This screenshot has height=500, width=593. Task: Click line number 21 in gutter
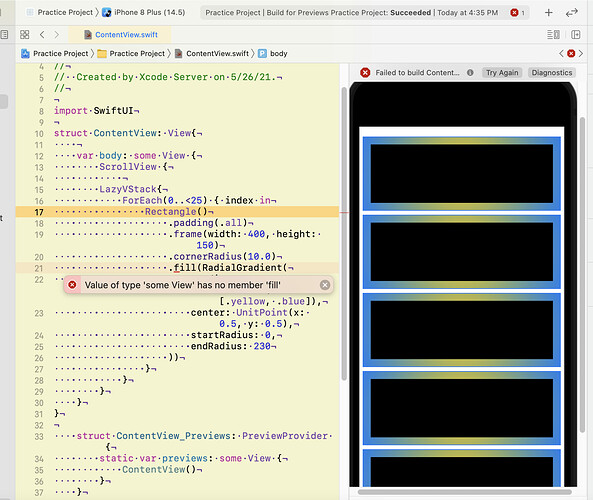pyautogui.click(x=39, y=269)
